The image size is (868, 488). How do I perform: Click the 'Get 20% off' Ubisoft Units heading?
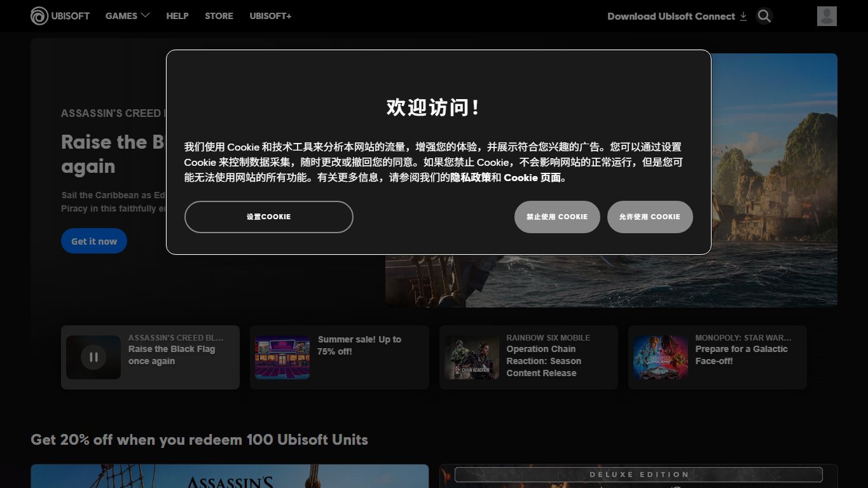coord(199,440)
